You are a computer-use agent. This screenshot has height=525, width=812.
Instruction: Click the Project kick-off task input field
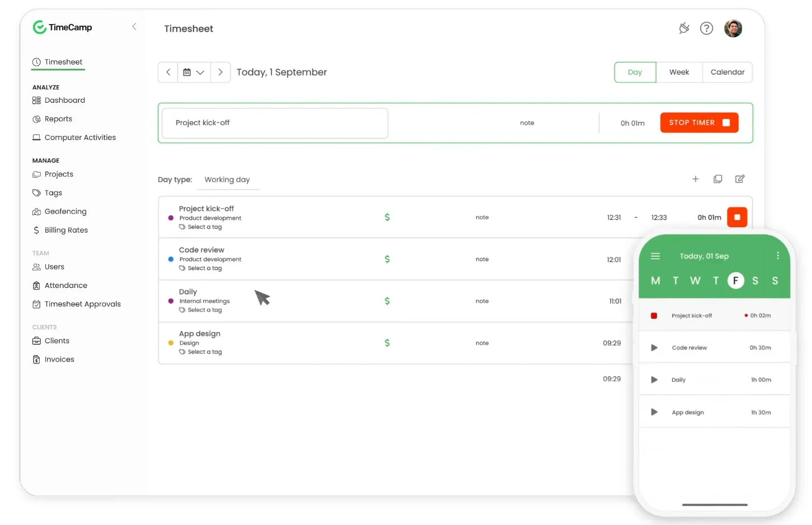[275, 123]
